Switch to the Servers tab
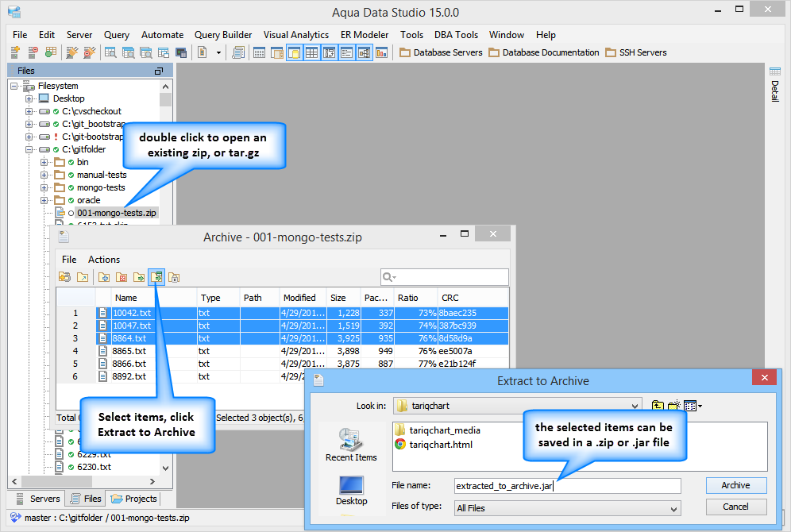The width and height of the screenshot is (791, 532). [x=37, y=499]
